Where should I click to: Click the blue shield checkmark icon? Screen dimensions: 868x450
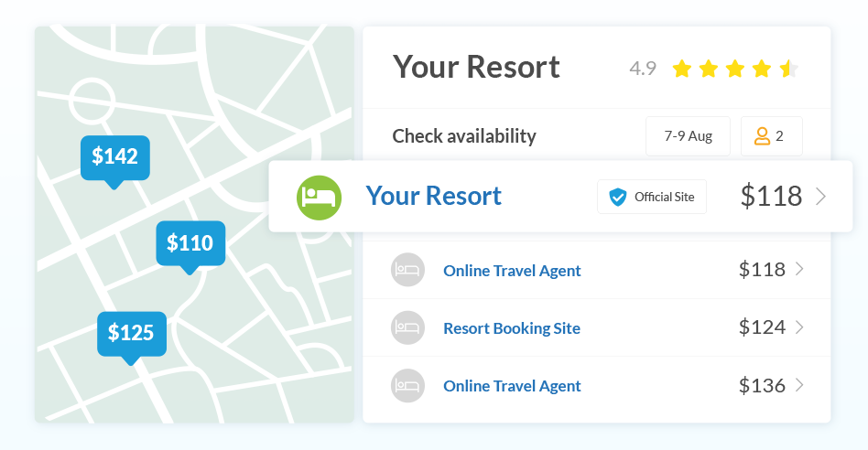618,197
